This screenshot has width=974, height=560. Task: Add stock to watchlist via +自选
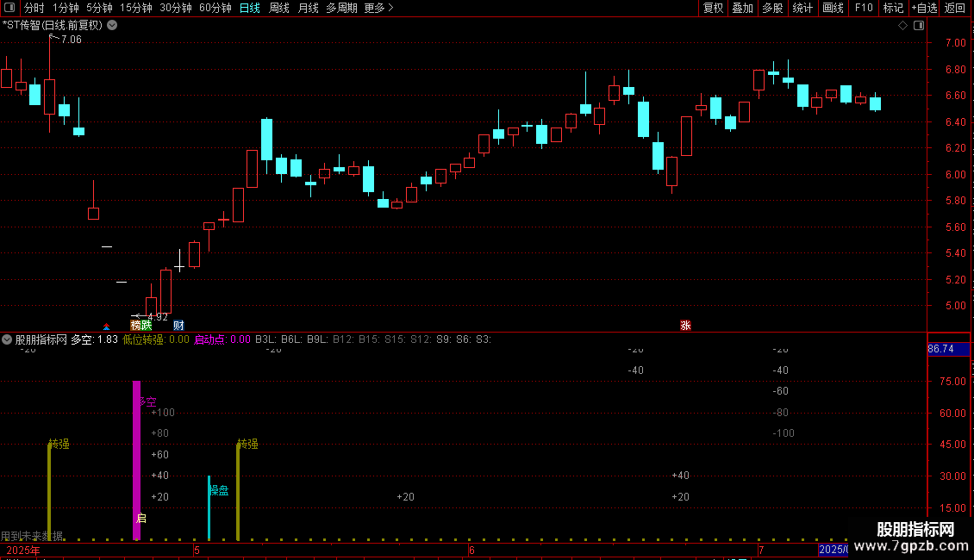coord(924,8)
